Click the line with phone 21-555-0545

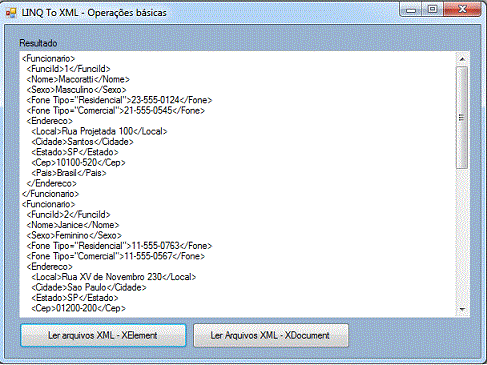tap(116, 110)
